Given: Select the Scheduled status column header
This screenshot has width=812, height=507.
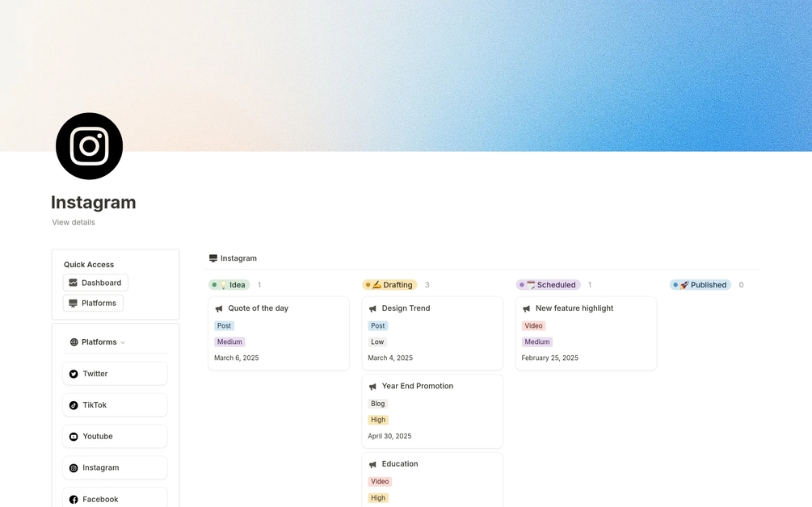Looking at the screenshot, I should click(549, 284).
